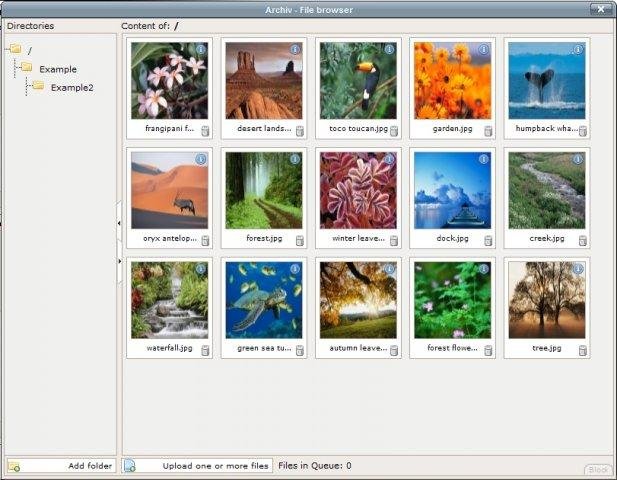
Task: Open info for humpback whale image
Action: [578, 49]
